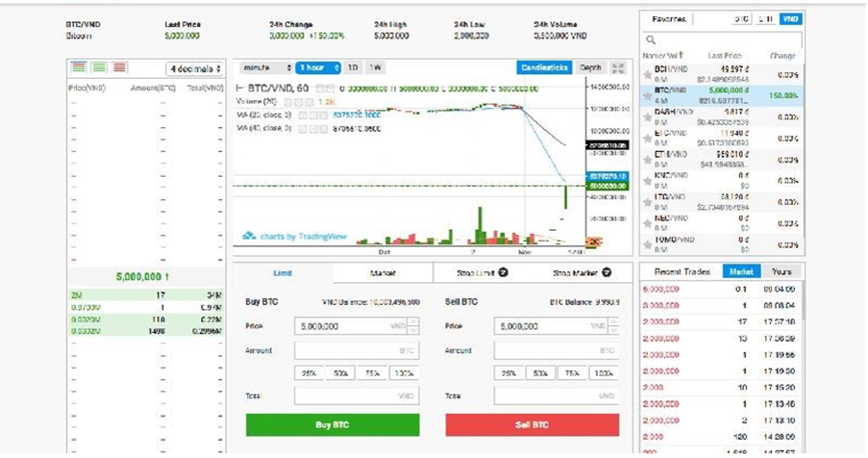Open the Favorites tab in market list

tap(669, 19)
